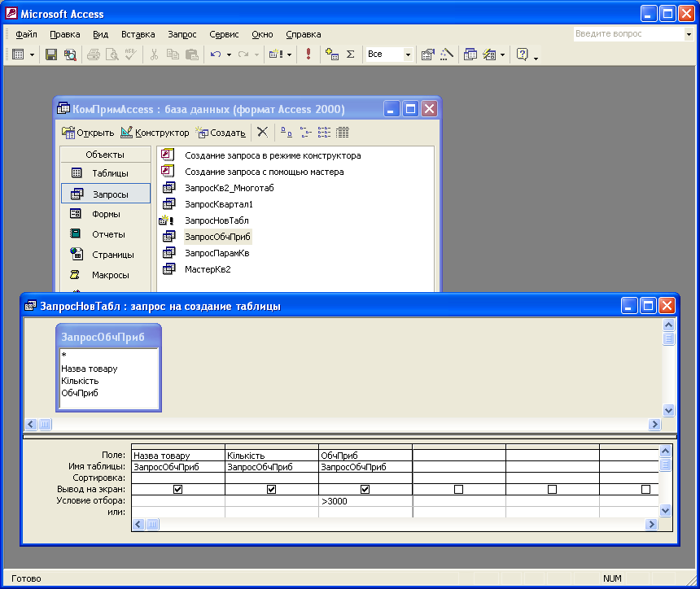Open the Правка menu
700x589 pixels.
point(65,34)
